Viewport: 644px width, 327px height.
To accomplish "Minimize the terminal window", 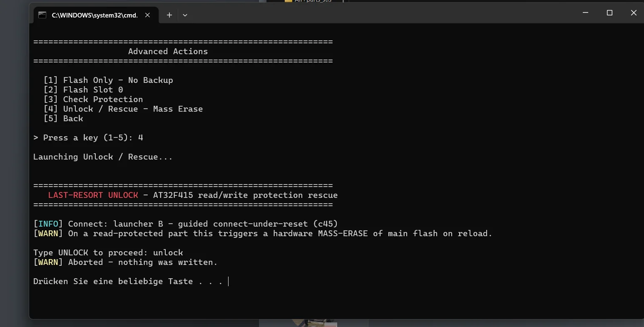I will [586, 13].
